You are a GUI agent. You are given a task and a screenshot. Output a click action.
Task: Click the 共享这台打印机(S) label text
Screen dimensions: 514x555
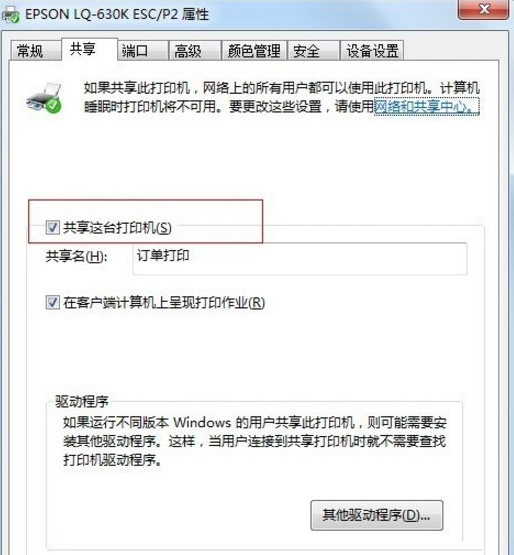(117, 228)
